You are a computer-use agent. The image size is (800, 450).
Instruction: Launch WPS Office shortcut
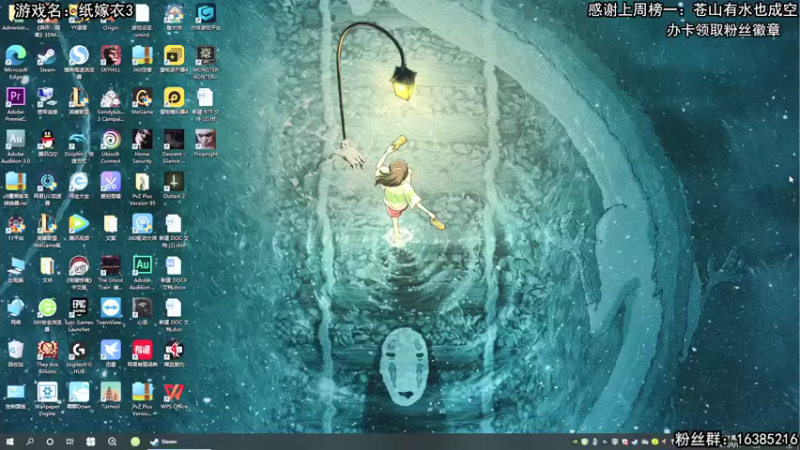(174, 397)
